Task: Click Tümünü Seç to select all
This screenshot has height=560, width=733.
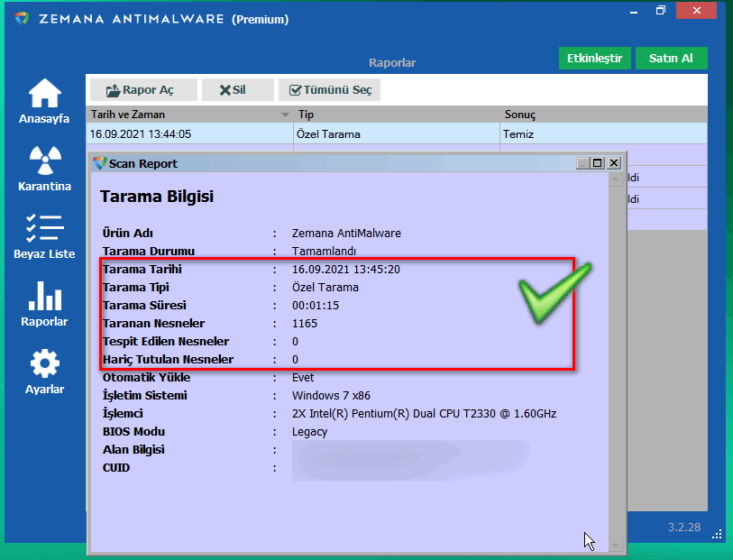Action: tap(330, 90)
